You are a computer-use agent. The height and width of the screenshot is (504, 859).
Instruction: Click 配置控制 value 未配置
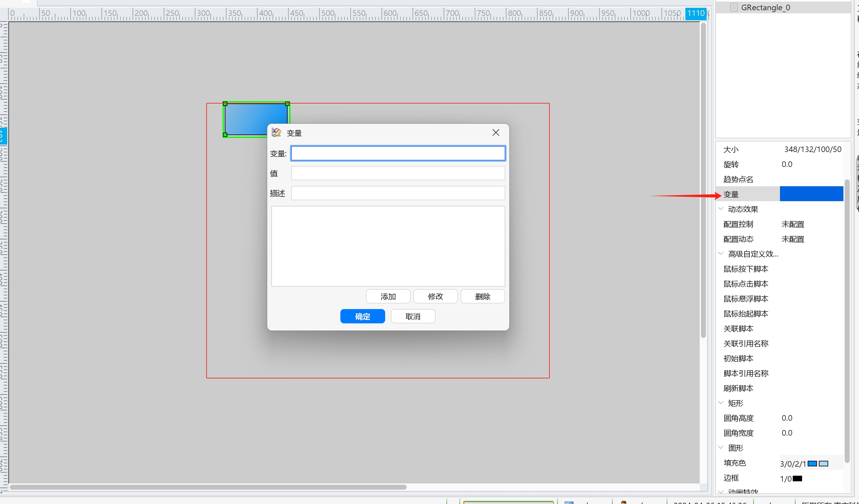[792, 224]
